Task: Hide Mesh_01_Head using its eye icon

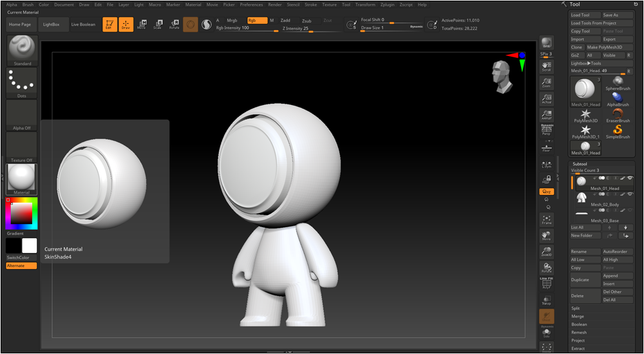Action: pyautogui.click(x=629, y=178)
